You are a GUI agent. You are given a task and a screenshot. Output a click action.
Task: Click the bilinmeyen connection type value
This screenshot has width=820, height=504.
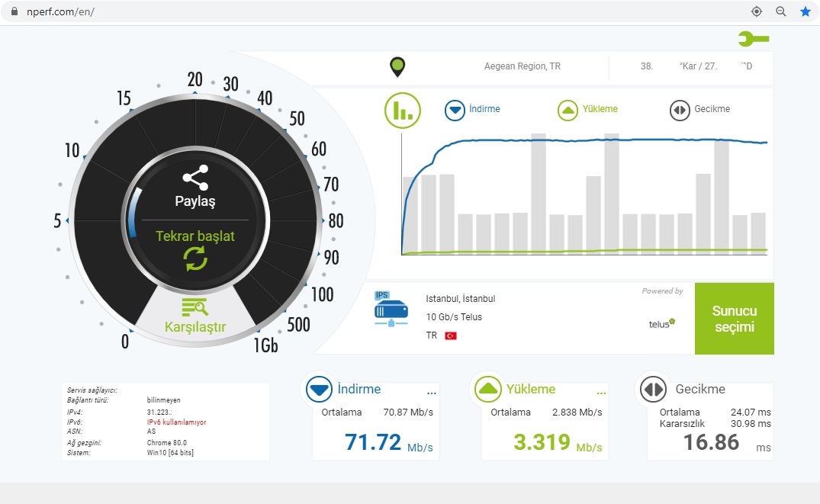pyautogui.click(x=163, y=400)
